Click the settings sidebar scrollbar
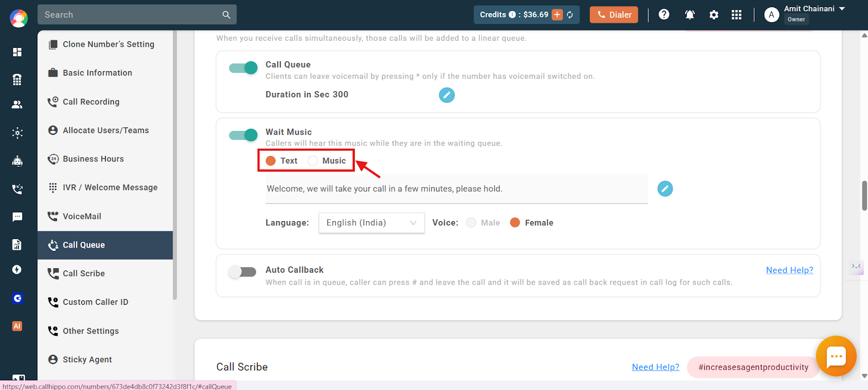Viewport: 868px width, 390px height. point(175,165)
